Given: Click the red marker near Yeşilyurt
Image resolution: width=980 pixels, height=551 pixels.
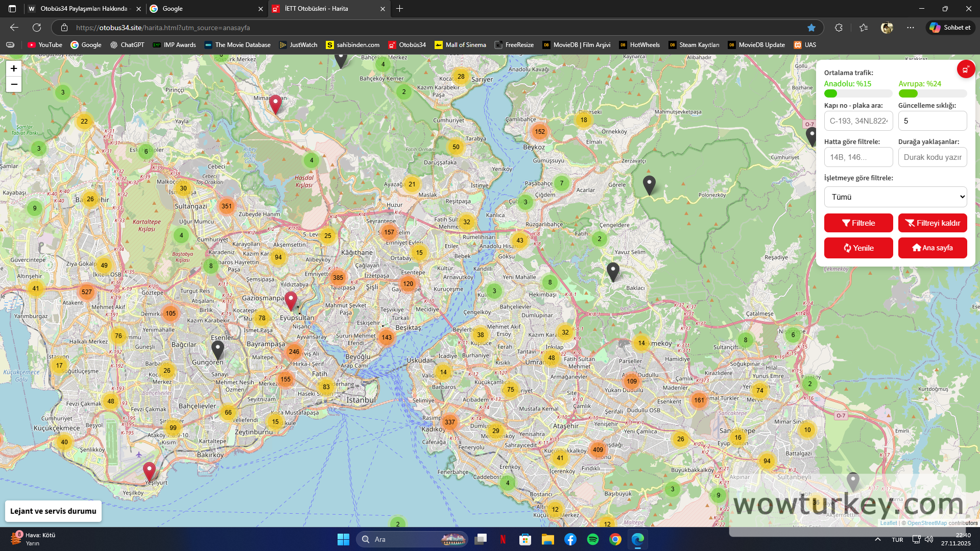Looking at the screenshot, I should click(x=149, y=471).
